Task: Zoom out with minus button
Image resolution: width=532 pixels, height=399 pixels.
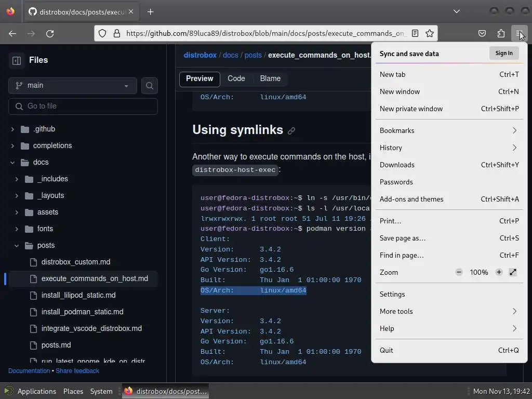Action: click(459, 272)
